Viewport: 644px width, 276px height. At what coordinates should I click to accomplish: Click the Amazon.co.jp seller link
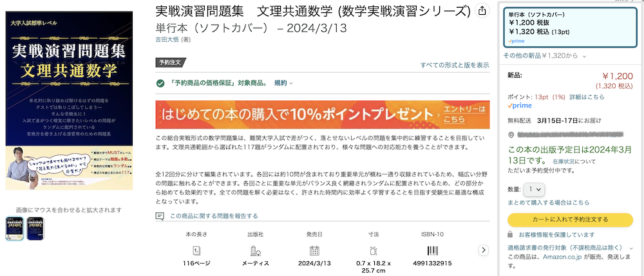pyautogui.click(x=563, y=257)
